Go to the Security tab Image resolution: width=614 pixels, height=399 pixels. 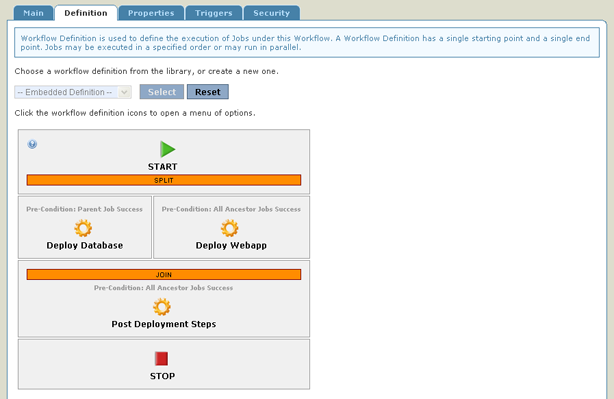tap(272, 13)
